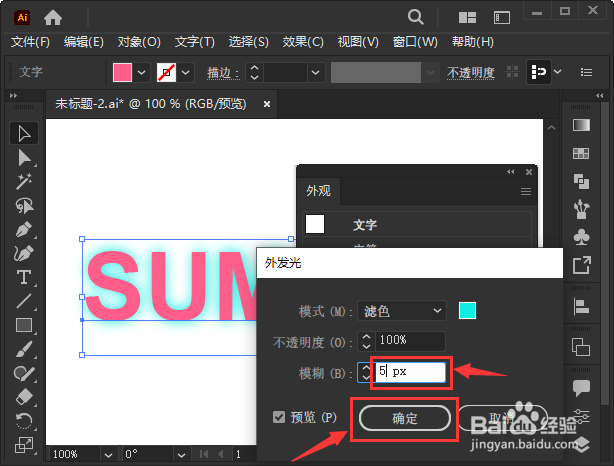Open the 帮助(H) menu

tap(473, 42)
